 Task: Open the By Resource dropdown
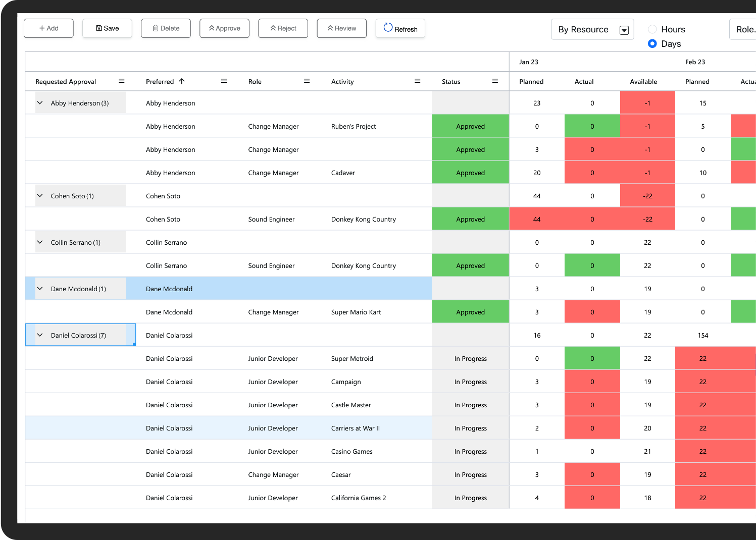624,29
